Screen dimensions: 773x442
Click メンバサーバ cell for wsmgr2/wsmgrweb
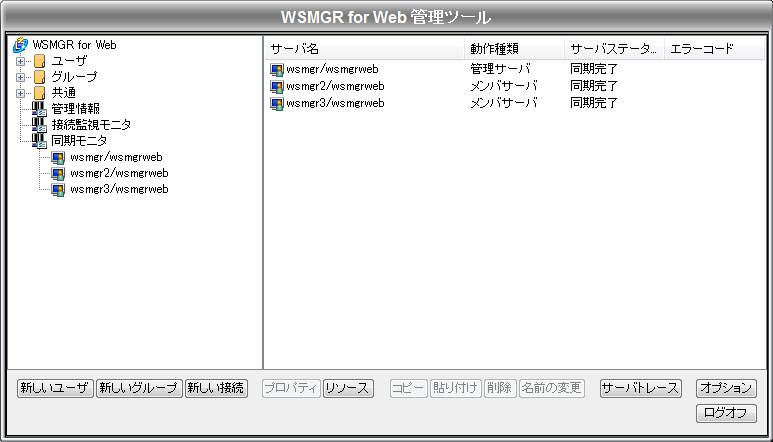point(503,86)
